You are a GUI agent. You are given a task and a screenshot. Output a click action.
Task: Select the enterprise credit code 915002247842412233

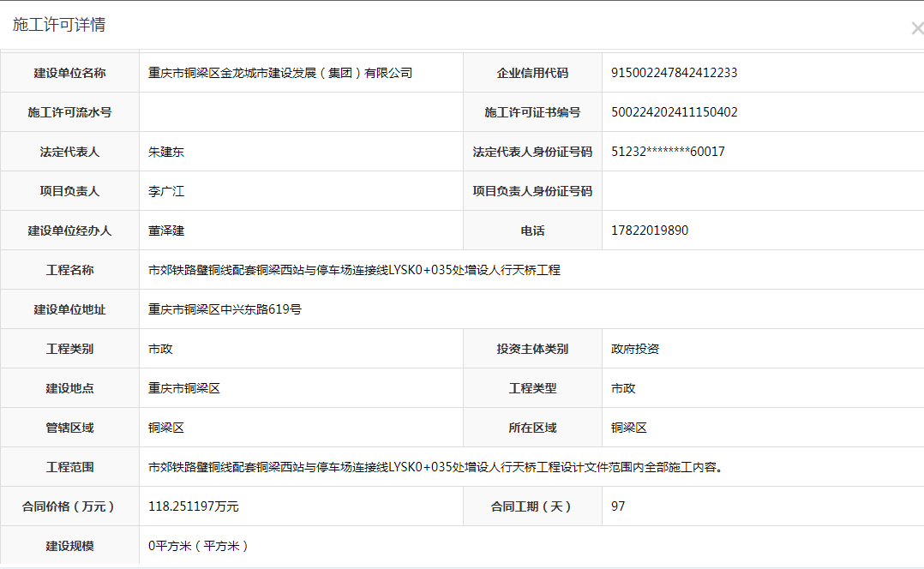tap(674, 73)
